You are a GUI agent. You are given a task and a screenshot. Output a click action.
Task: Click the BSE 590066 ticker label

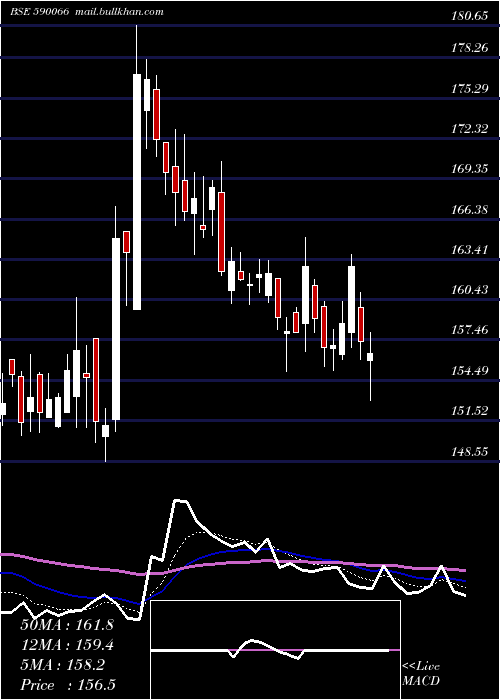[x=39, y=12]
